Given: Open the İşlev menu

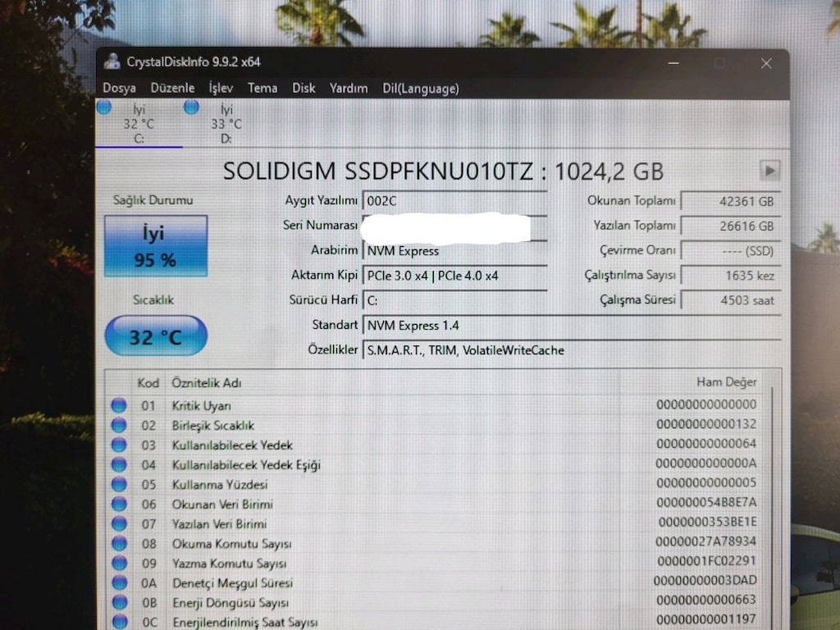Looking at the screenshot, I should 221,89.
